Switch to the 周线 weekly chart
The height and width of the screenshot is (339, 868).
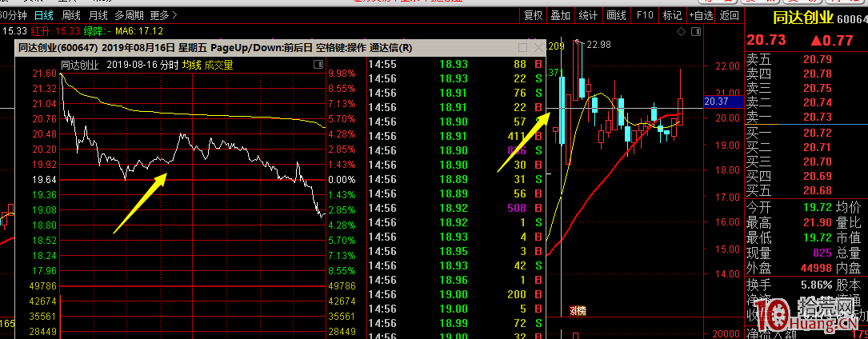click(71, 15)
